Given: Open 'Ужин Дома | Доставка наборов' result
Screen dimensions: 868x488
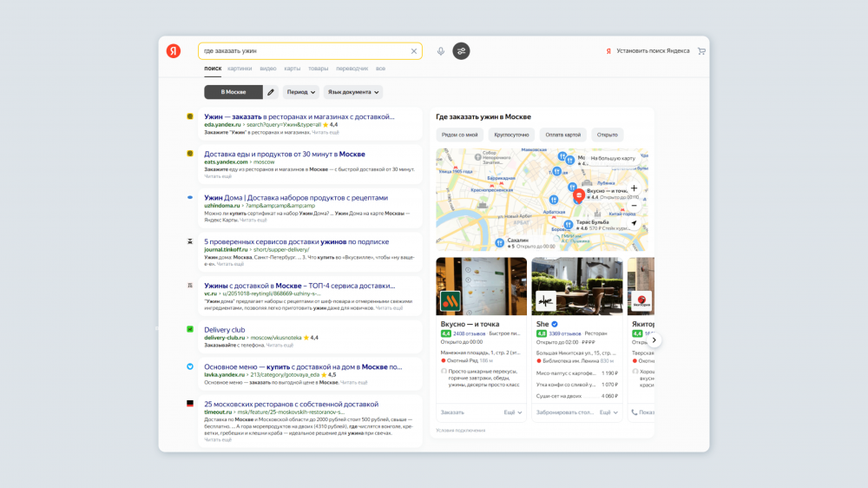Looking at the screenshot, I should pos(296,198).
